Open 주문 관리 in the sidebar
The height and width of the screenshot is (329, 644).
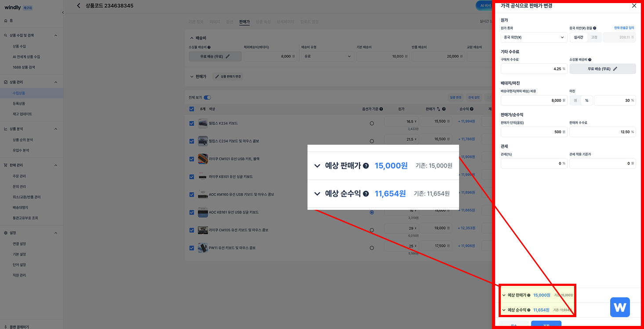click(x=19, y=176)
